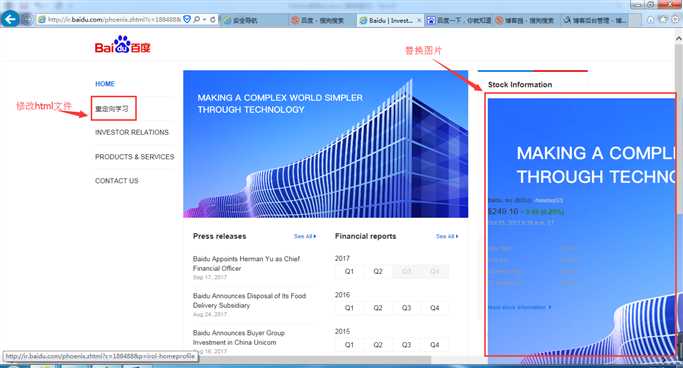Open 'Baidu Announces Buyer Group Investment in China Unicom'

click(239, 338)
